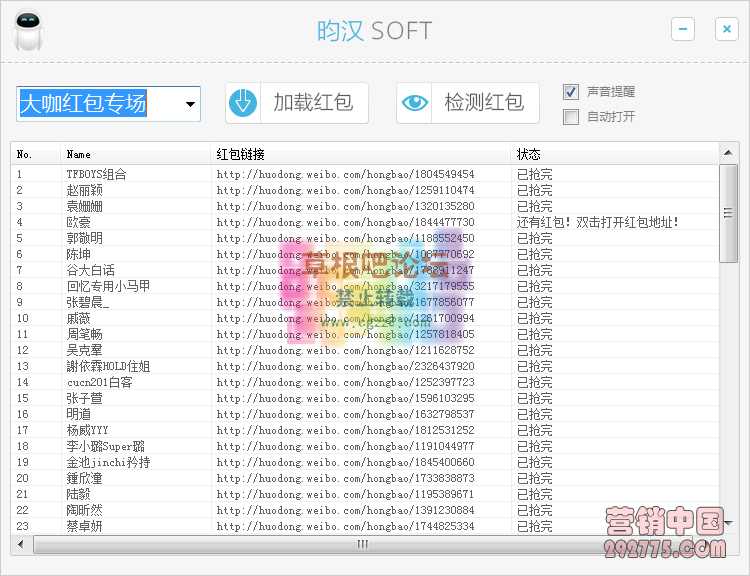Image resolution: width=750 pixels, height=576 pixels.
Task: Disable the 声音提醒 checkbox
Action: 571,92
